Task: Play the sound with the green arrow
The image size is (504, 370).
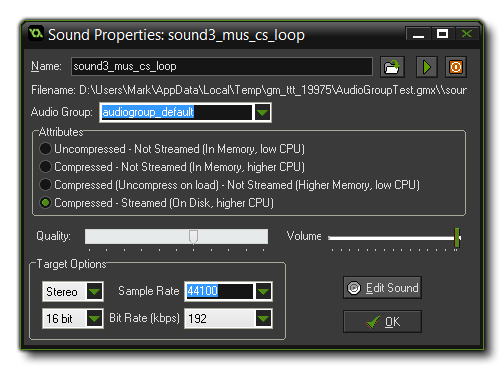Action: (426, 67)
